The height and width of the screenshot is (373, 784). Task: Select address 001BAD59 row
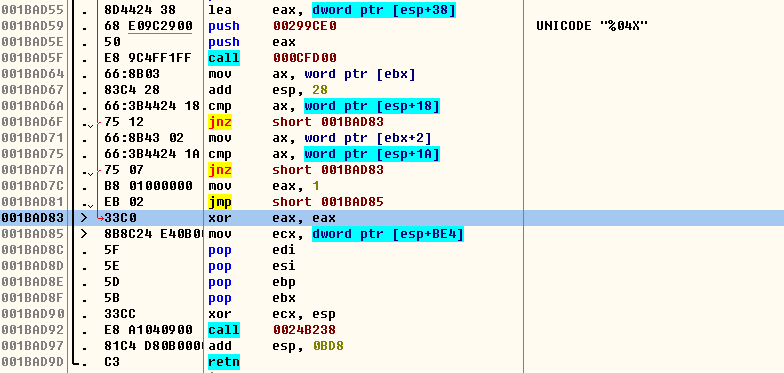tap(32, 26)
